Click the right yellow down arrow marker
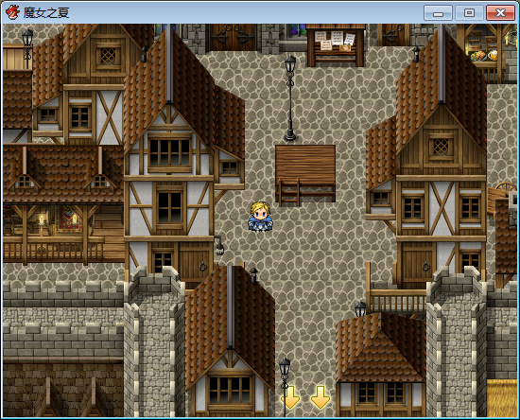This screenshot has width=520, height=420. (321, 396)
